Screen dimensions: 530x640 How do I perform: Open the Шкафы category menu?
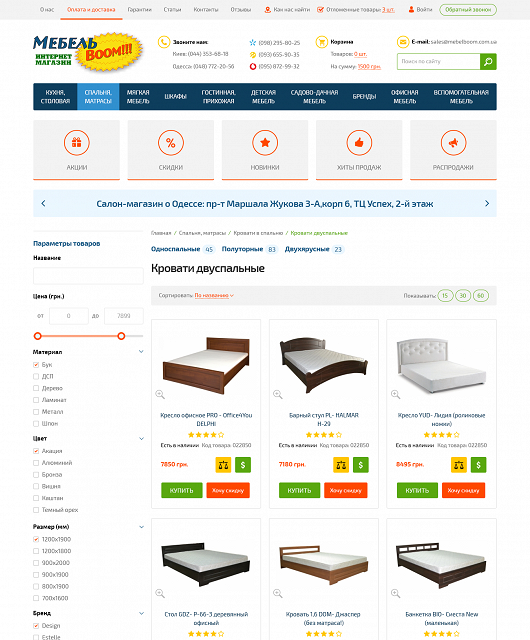tap(176, 97)
